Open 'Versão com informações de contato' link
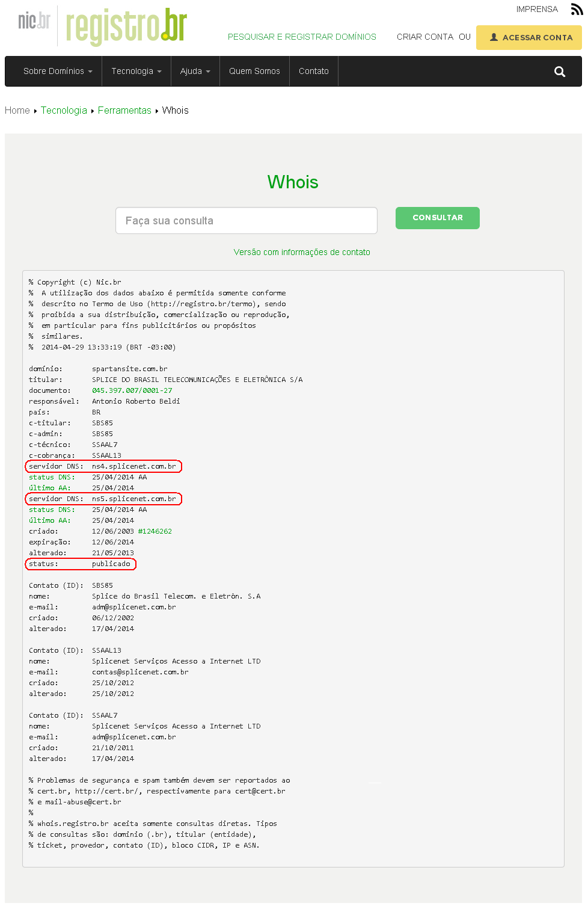Screen dimensions: 588x909 302,252
